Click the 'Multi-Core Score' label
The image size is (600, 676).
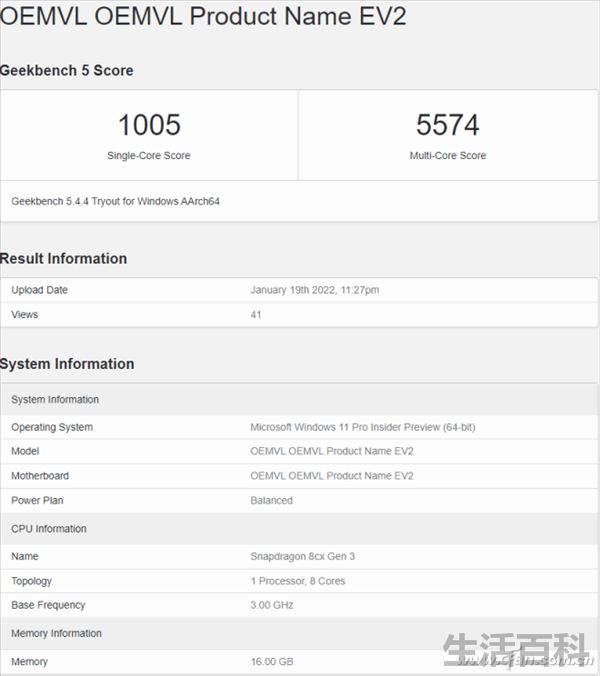tap(447, 156)
